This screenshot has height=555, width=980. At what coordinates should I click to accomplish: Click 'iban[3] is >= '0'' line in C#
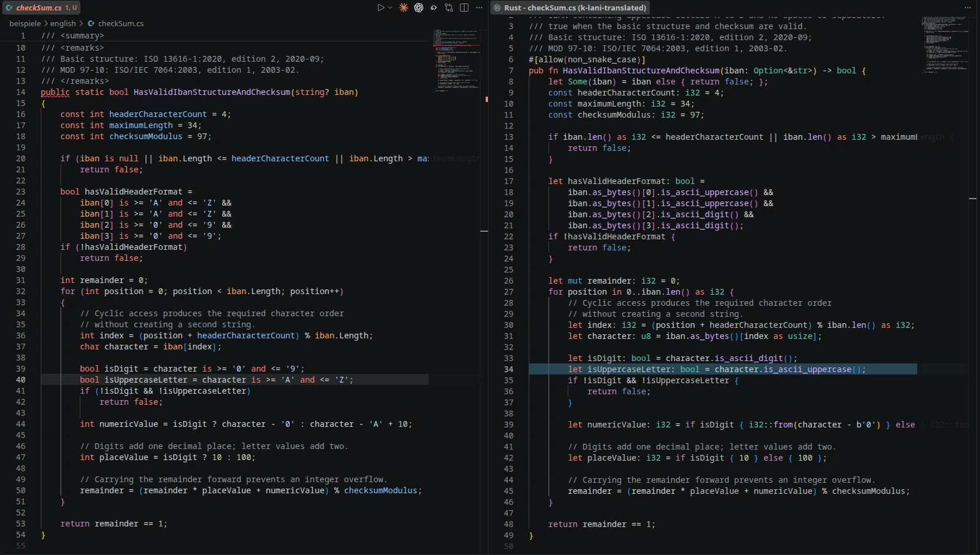pyautogui.click(x=151, y=236)
